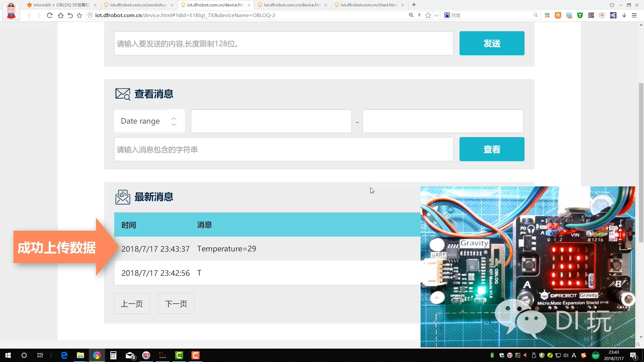The image size is (644, 362).
Task: Click the 下一页 next page button
Action: click(175, 304)
